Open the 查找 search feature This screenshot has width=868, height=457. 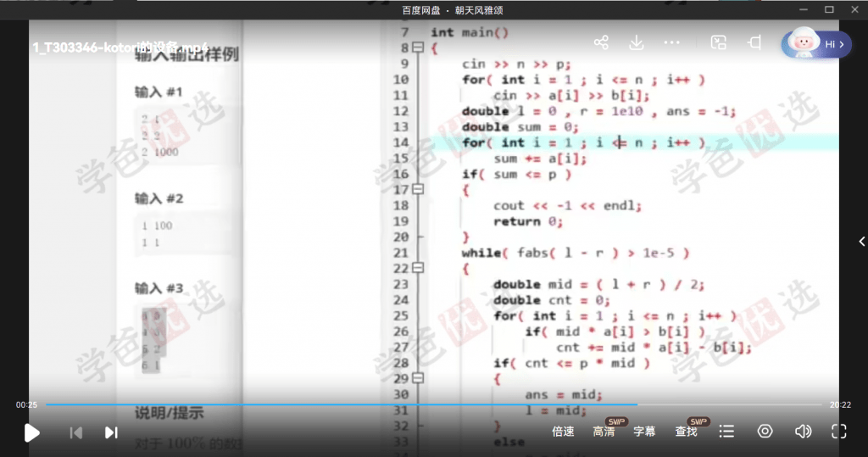(x=686, y=432)
